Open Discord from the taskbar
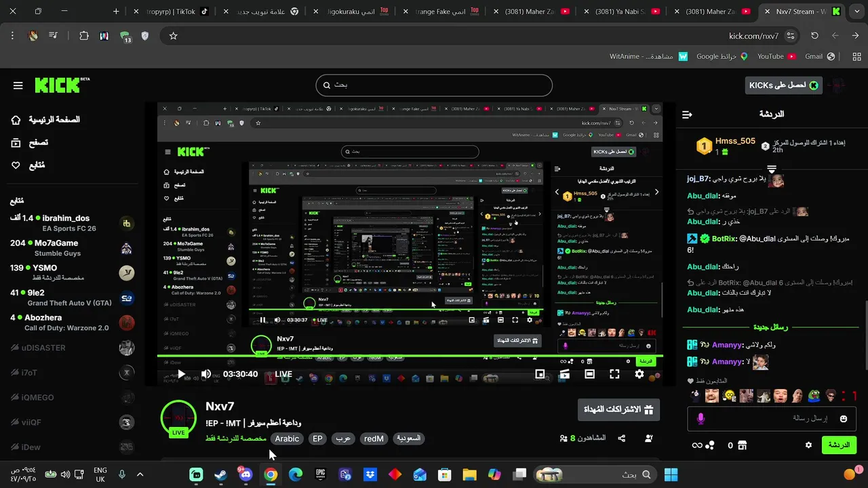The image size is (868, 488). 245,474
